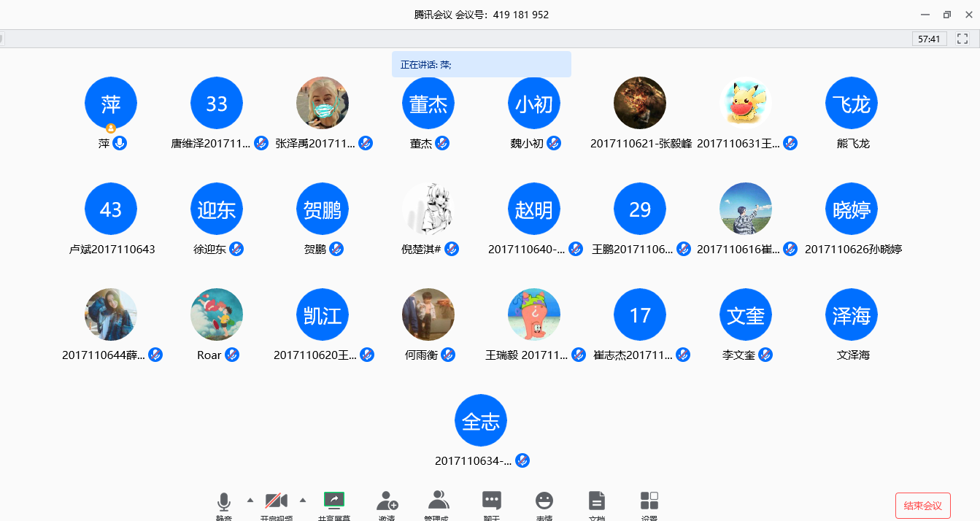
Task: Click the red End Meeting button
Action: coord(922,506)
